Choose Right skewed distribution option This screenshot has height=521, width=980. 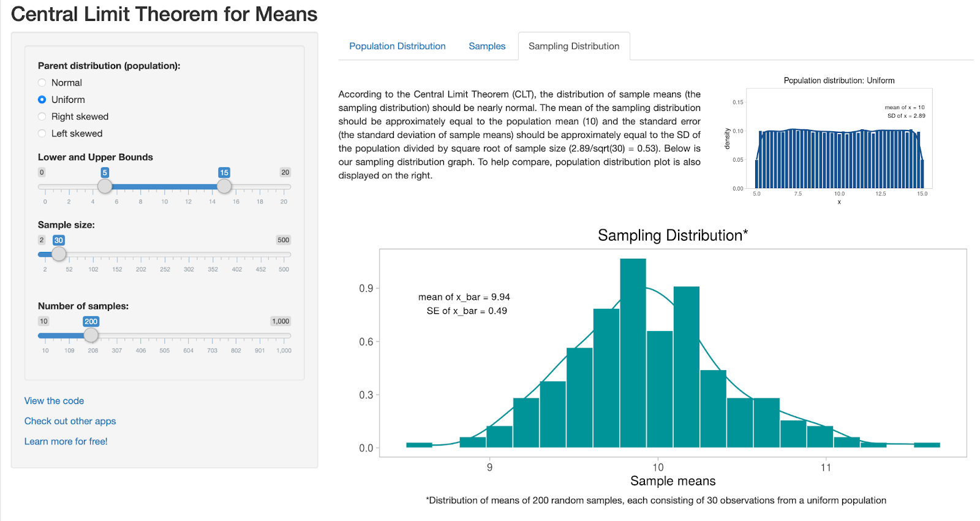pyautogui.click(x=42, y=116)
